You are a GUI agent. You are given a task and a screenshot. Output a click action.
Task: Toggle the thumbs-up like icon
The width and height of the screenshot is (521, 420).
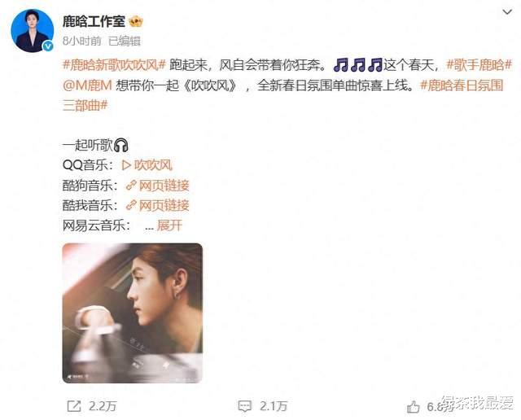(414, 407)
